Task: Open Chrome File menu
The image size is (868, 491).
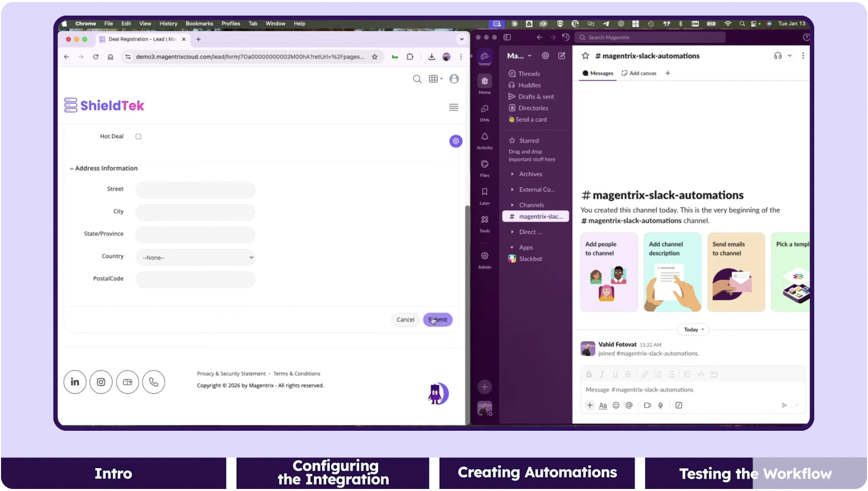Action: (108, 23)
